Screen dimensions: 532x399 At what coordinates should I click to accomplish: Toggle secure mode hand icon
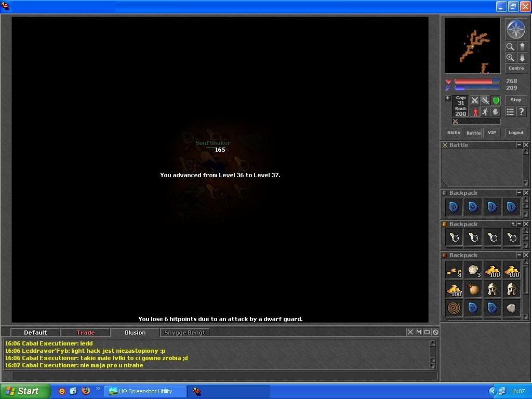point(496,112)
